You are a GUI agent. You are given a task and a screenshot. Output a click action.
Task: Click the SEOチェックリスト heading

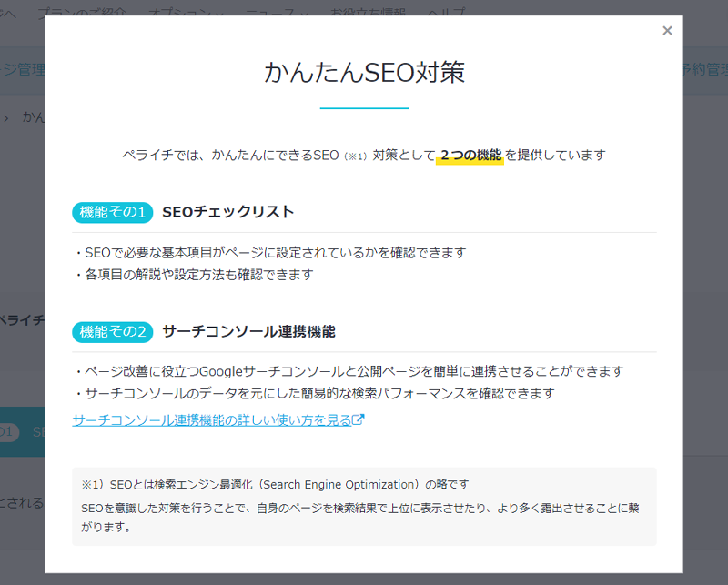227,212
